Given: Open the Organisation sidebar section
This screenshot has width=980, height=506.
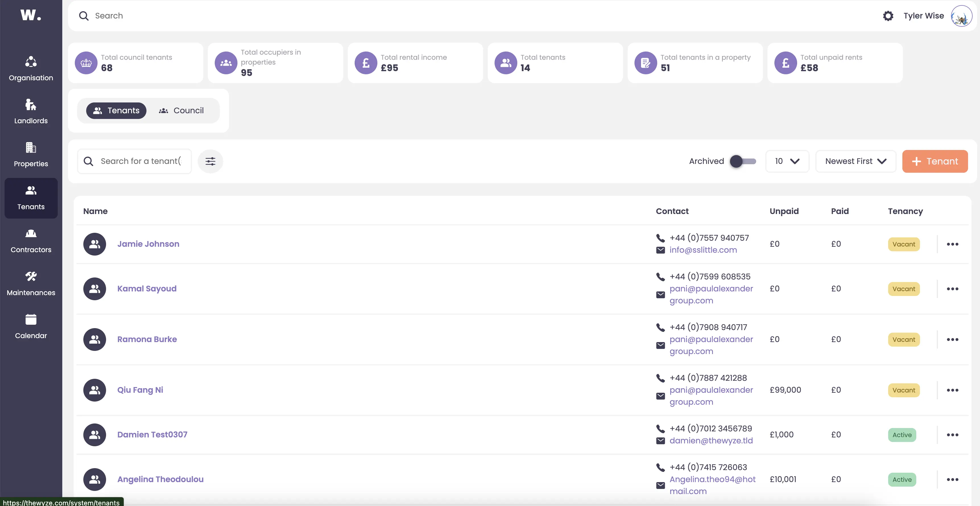Looking at the screenshot, I should click(31, 69).
